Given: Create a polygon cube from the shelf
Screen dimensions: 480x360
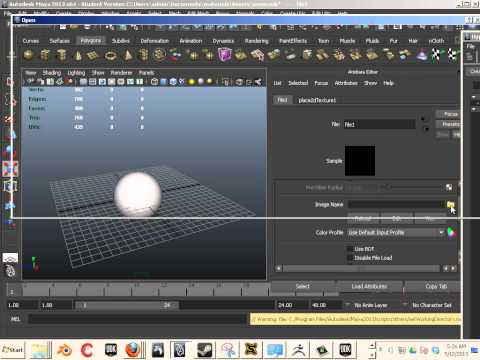Looking at the screenshot, I should click(x=45, y=55).
